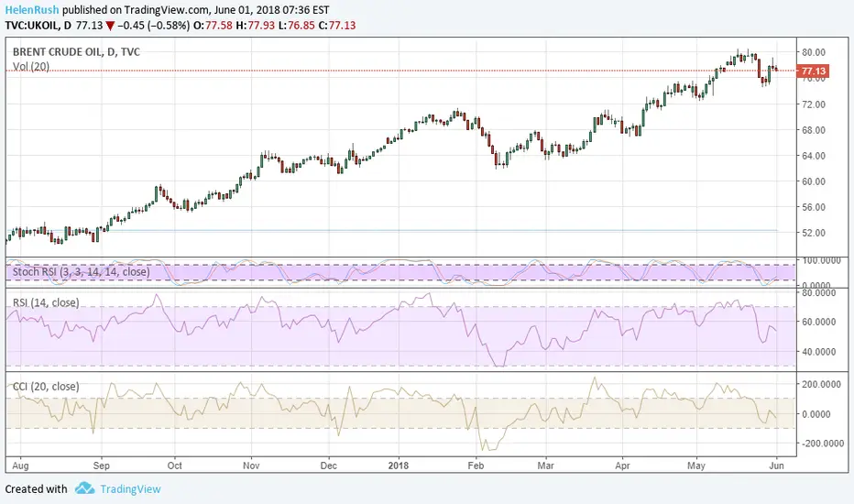Click the 72.00 price axis label
854x504 pixels.
[814, 104]
